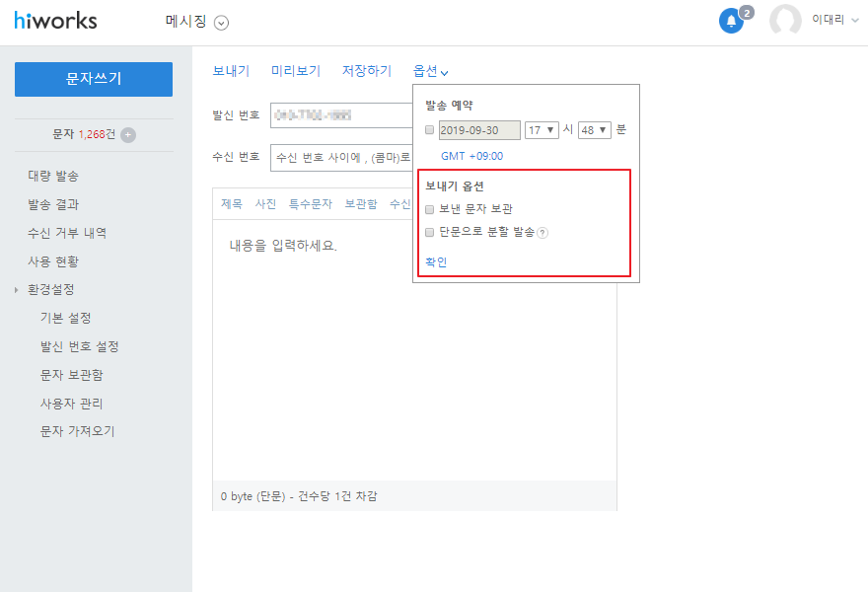Click the date field 2019-09-30
This screenshot has width=868, height=592.
(x=479, y=130)
